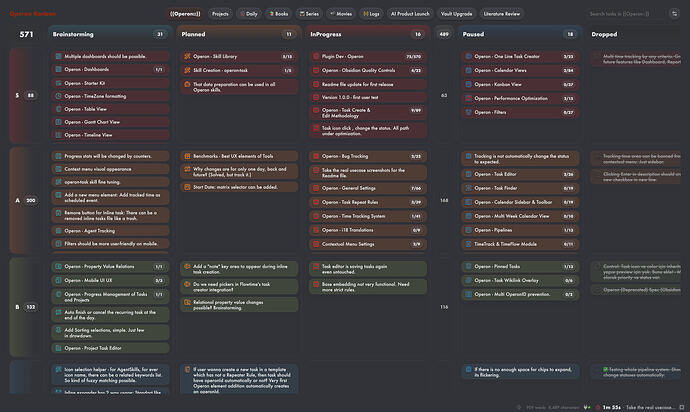The height and width of the screenshot is (412, 690).
Task: Click the 1m 55s timer in status bar
Action: pos(612,408)
